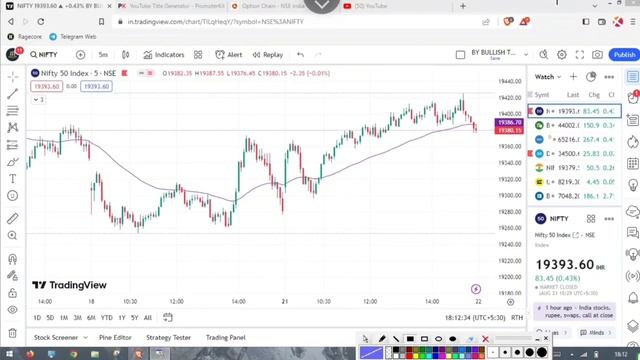
Task: Open the Pine Editor tab
Action: tap(115, 338)
